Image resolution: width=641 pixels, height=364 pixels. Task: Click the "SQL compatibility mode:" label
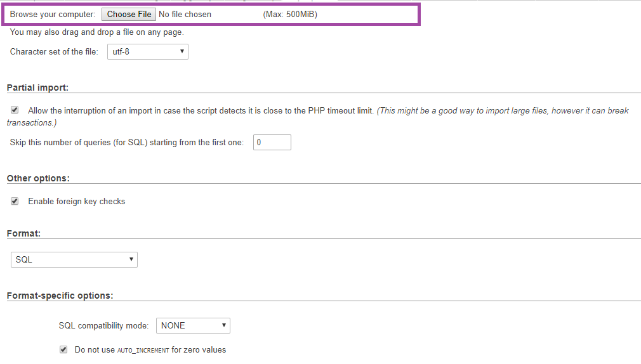coord(103,325)
